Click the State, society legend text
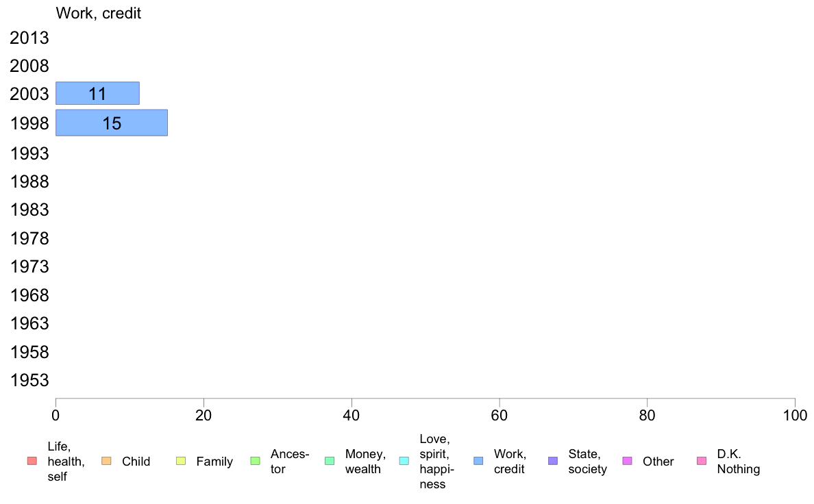Image resolution: width=814 pixels, height=504 pixels. [587, 462]
